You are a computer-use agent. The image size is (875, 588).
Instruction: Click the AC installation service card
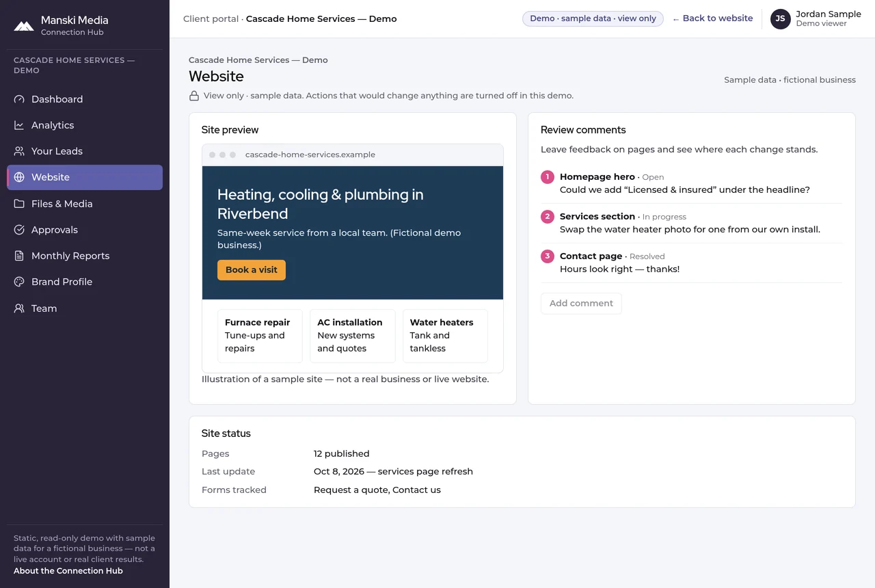coord(352,336)
